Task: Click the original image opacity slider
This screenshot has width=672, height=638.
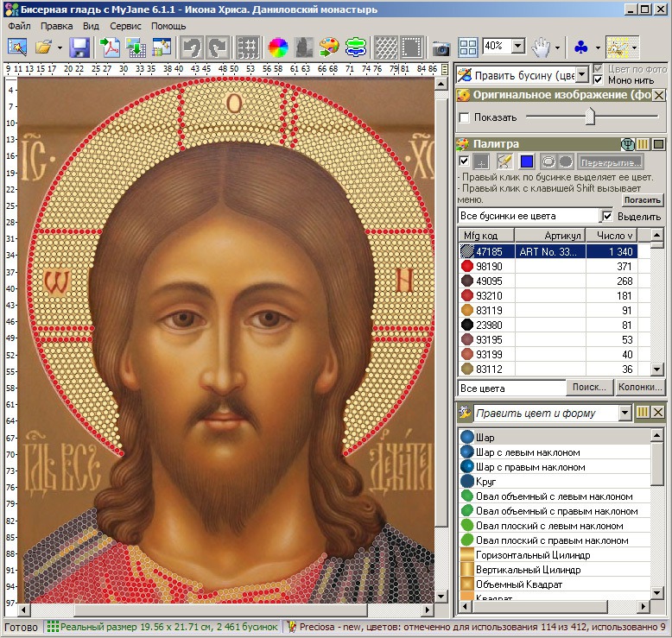Action: tap(590, 117)
